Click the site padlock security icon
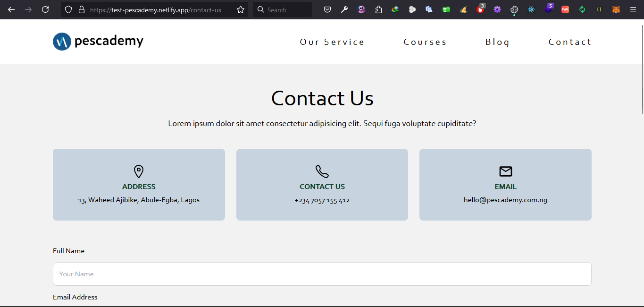 pyautogui.click(x=82, y=9)
